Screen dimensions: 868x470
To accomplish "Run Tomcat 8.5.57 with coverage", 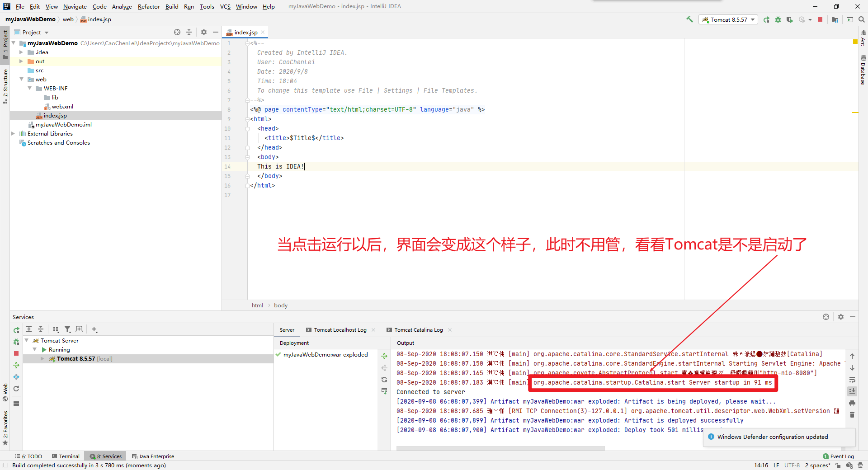I will point(790,19).
